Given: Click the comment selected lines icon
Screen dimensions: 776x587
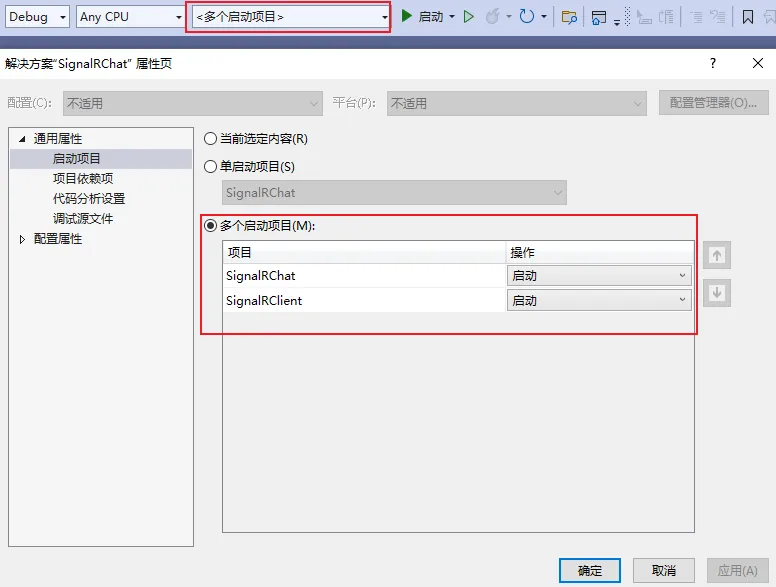Looking at the screenshot, I should [696, 17].
